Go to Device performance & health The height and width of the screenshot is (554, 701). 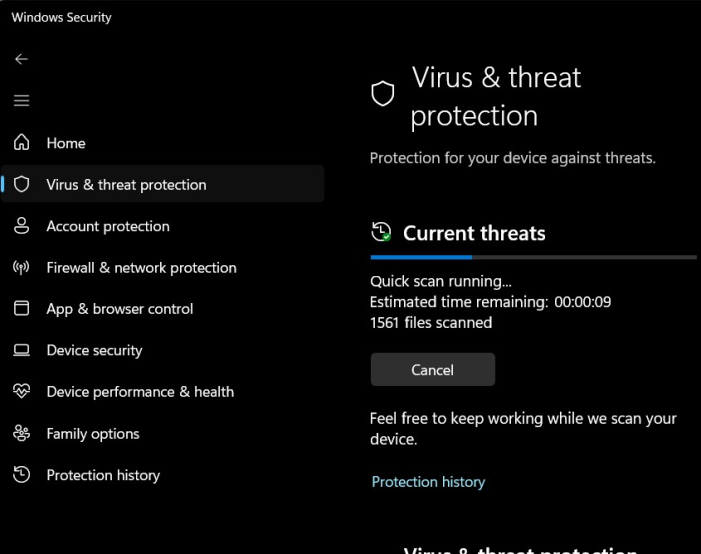[140, 392]
